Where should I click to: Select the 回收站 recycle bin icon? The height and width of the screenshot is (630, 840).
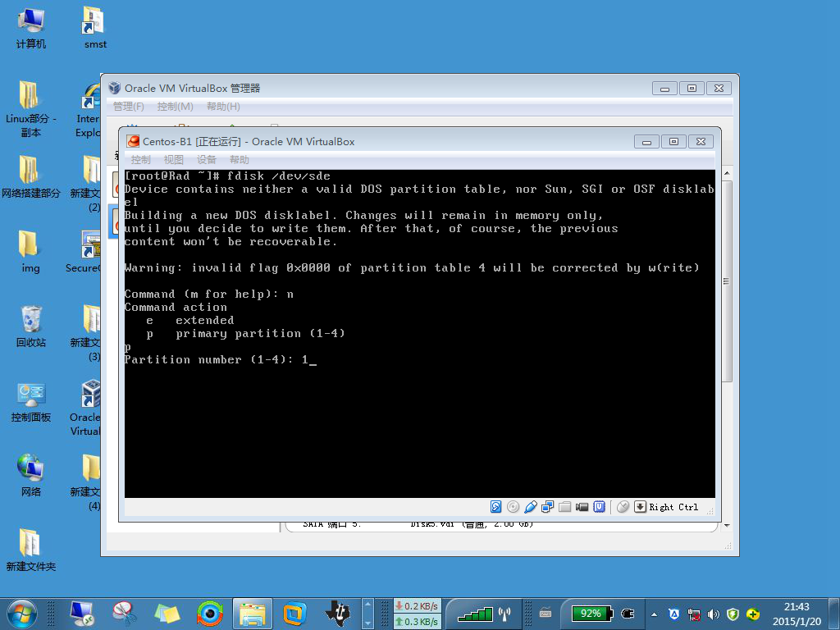31,326
